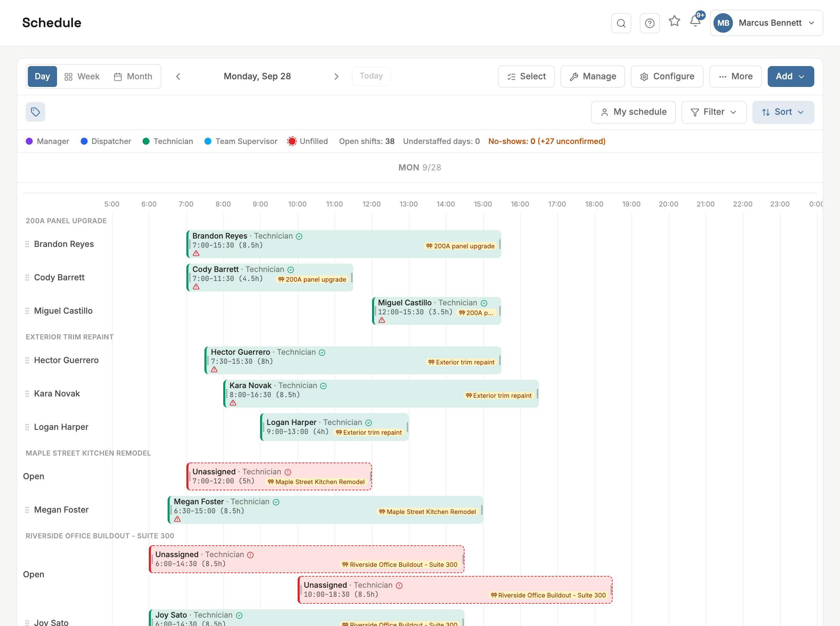This screenshot has height=626, width=840.
Task: Open unassigned 10:00-18:30 Riverside shift
Action: [455, 589]
